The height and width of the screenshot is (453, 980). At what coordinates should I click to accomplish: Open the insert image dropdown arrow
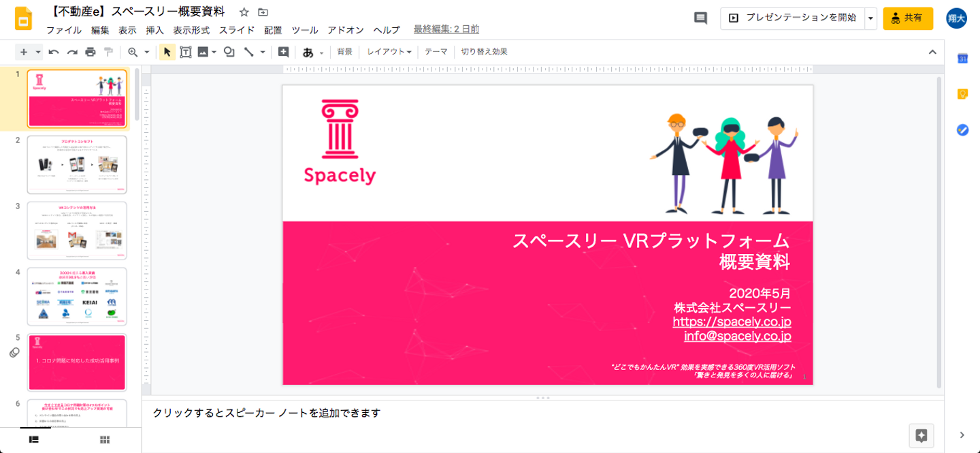point(214,52)
